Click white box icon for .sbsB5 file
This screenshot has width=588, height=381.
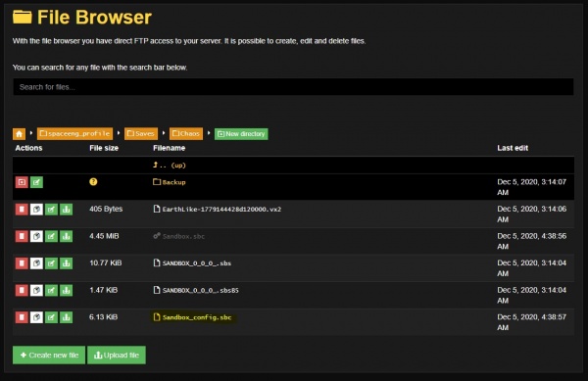click(36, 290)
